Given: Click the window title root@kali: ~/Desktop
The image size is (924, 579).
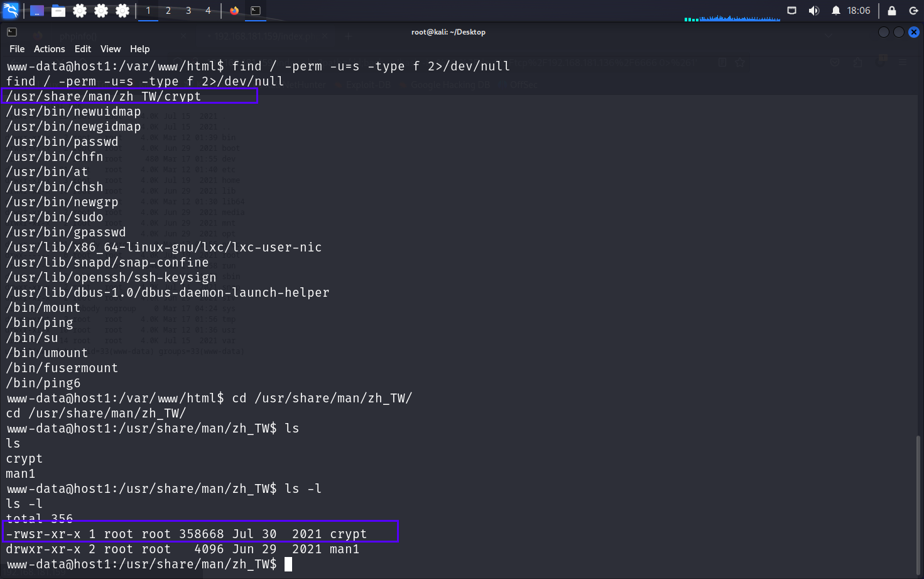Looking at the screenshot, I should tap(448, 32).
